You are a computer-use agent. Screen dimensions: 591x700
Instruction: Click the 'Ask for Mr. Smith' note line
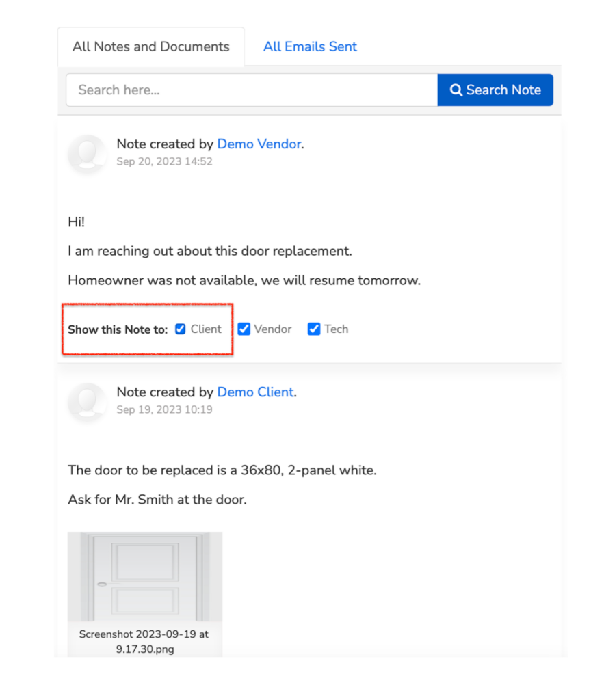pos(157,500)
